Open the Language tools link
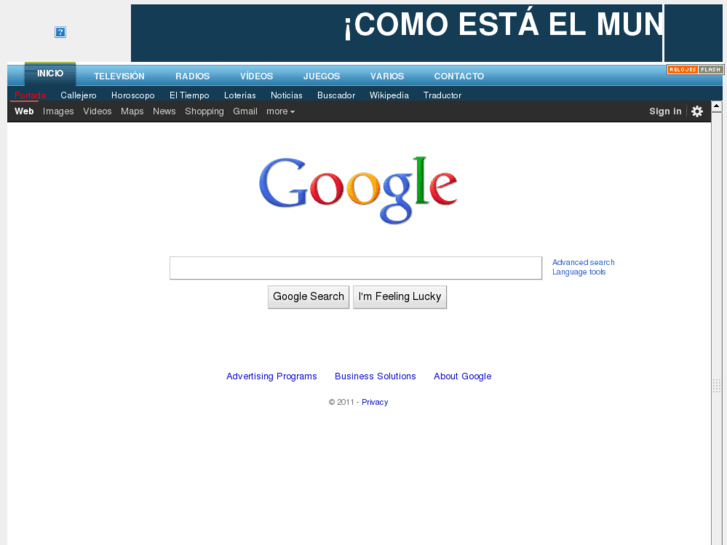Viewport: 727px width, 545px height. coord(579,272)
